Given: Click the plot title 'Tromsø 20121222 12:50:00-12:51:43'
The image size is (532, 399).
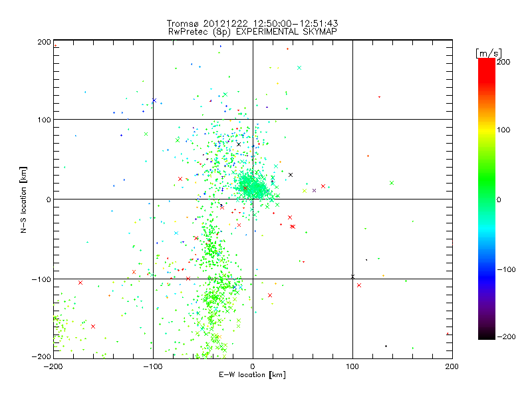Looking at the screenshot, I should click(x=252, y=23).
